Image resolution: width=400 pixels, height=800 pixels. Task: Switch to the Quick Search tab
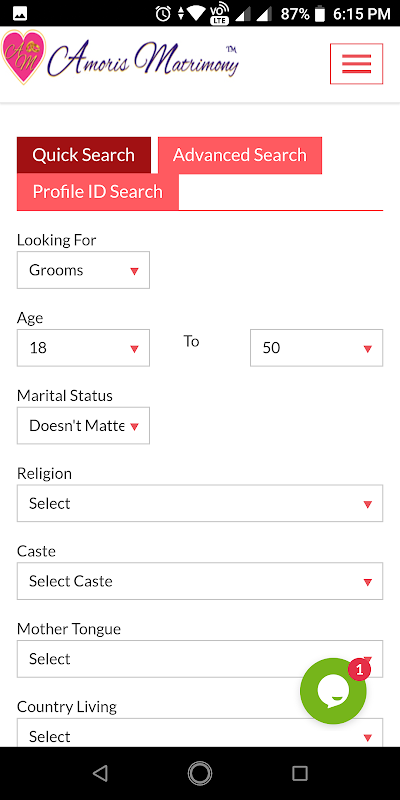click(x=84, y=155)
